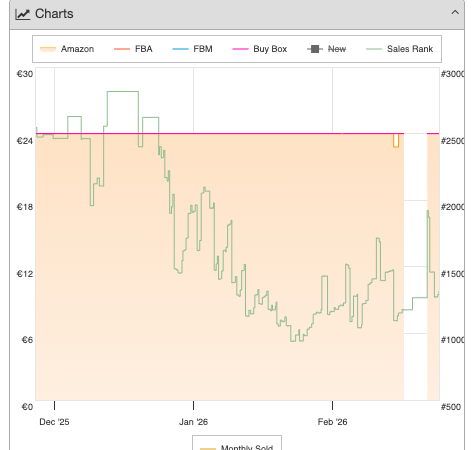Viewport: 474px width, 450px height.
Task: Click the orange Amazon price dip in February
Action: pos(396,140)
